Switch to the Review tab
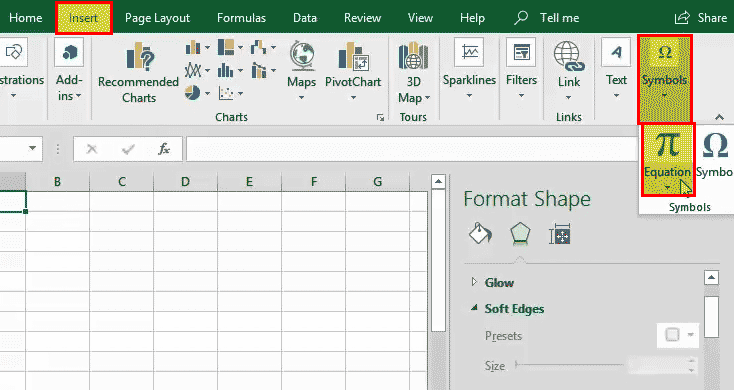The width and height of the screenshot is (734, 390). coord(362,18)
